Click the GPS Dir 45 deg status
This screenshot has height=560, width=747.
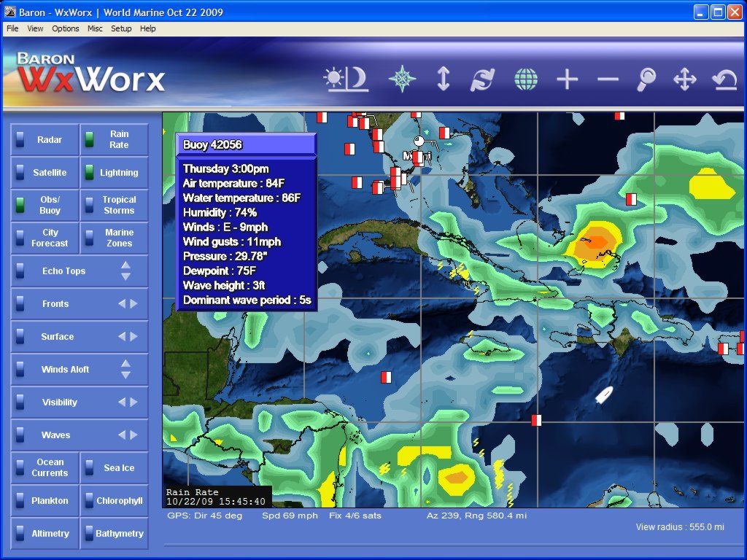pyautogui.click(x=204, y=516)
